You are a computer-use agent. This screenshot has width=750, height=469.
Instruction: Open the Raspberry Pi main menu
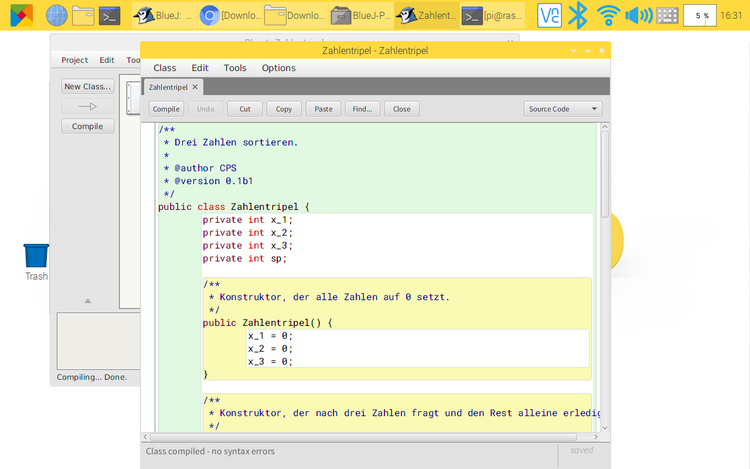click(21, 15)
